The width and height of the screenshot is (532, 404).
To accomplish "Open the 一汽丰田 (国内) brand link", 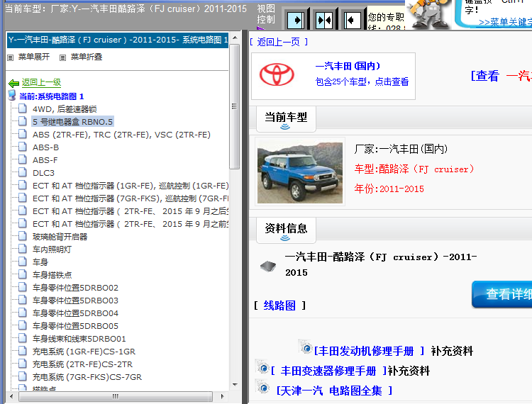I will click(x=348, y=66).
